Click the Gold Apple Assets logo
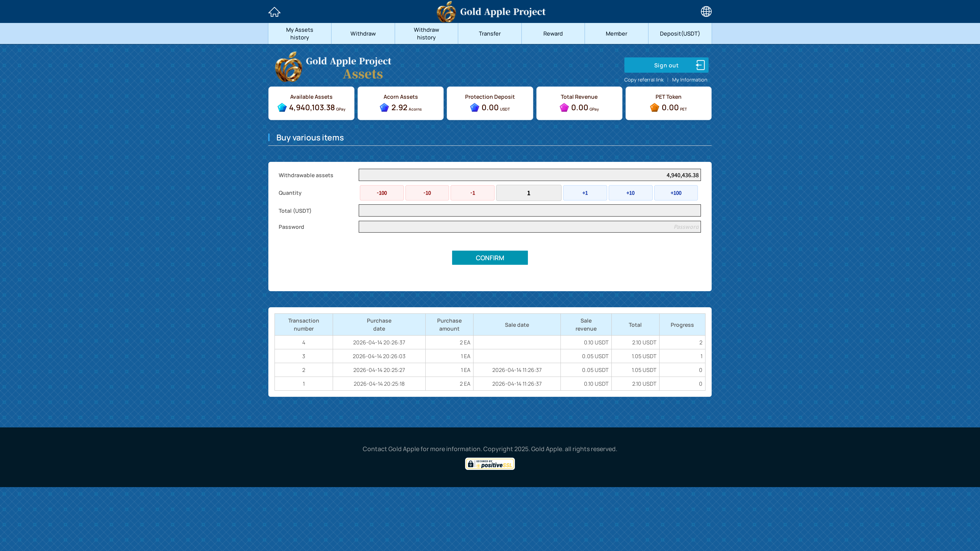 click(333, 67)
